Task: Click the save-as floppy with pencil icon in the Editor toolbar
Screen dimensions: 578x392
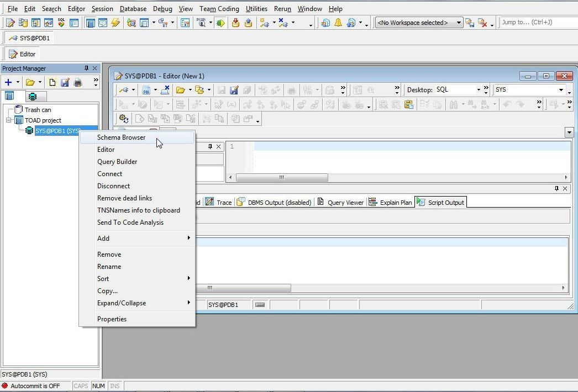Action: [x=234, y=90]
